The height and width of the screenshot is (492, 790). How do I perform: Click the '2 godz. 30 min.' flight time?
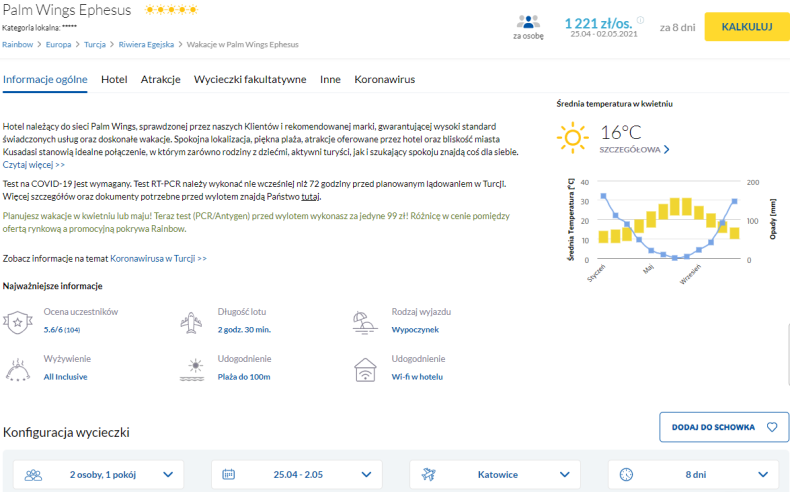tap(244, 330)
